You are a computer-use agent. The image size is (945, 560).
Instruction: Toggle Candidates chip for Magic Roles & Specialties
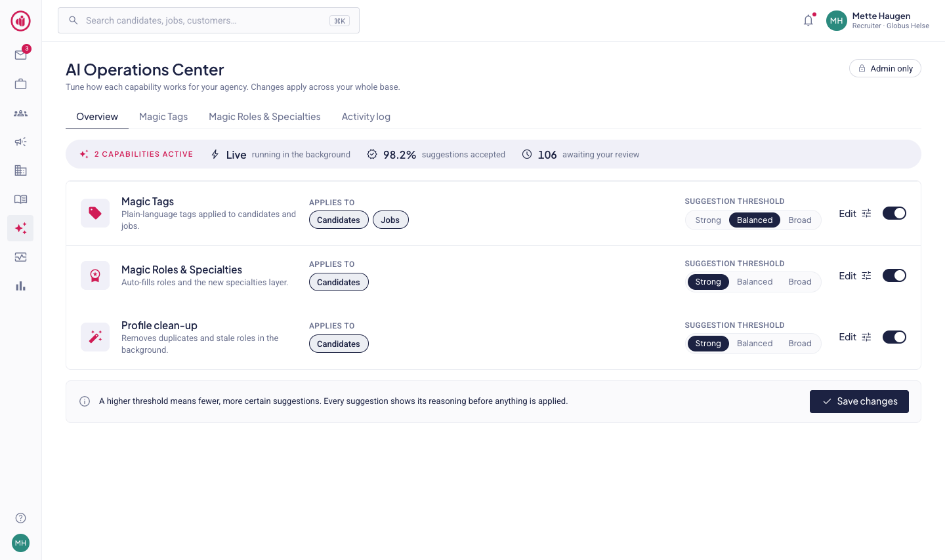339,282
